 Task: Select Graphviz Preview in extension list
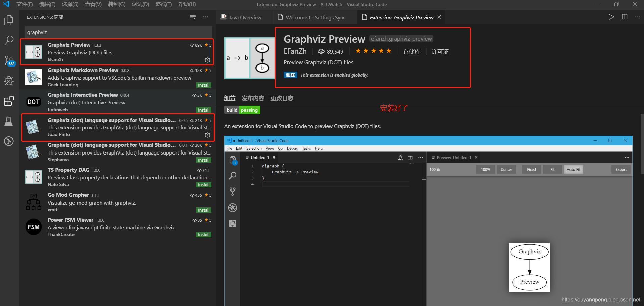click(117, 52)
